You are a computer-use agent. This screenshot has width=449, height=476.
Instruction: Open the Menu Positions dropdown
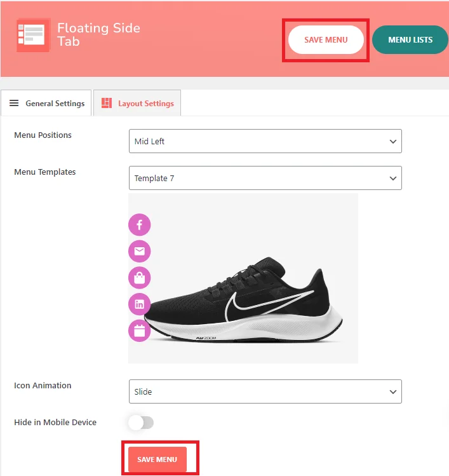265,141
